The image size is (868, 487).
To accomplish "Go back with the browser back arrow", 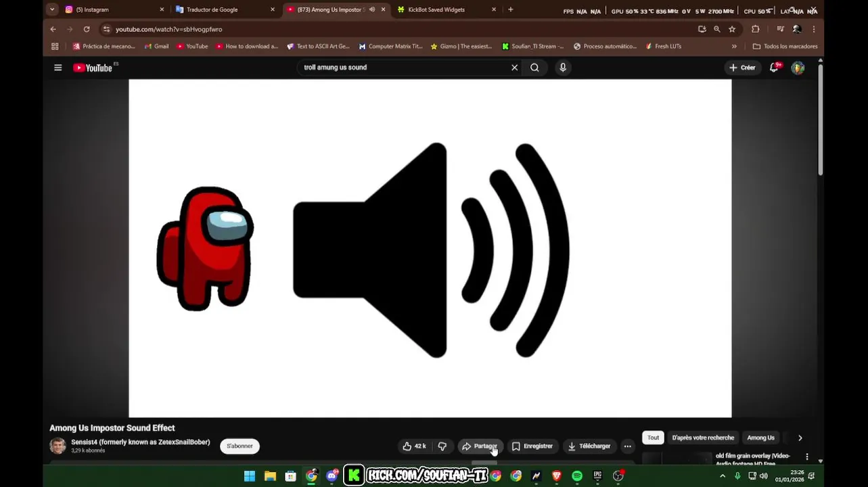I will point(53,29).
